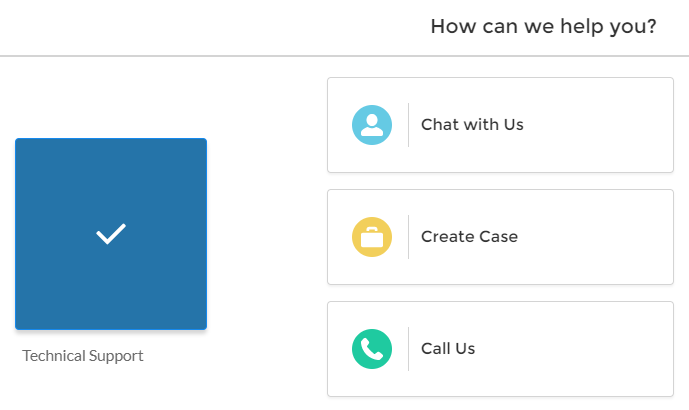Select the Create Case text label

pyautogui.click(x=469, y=237)
